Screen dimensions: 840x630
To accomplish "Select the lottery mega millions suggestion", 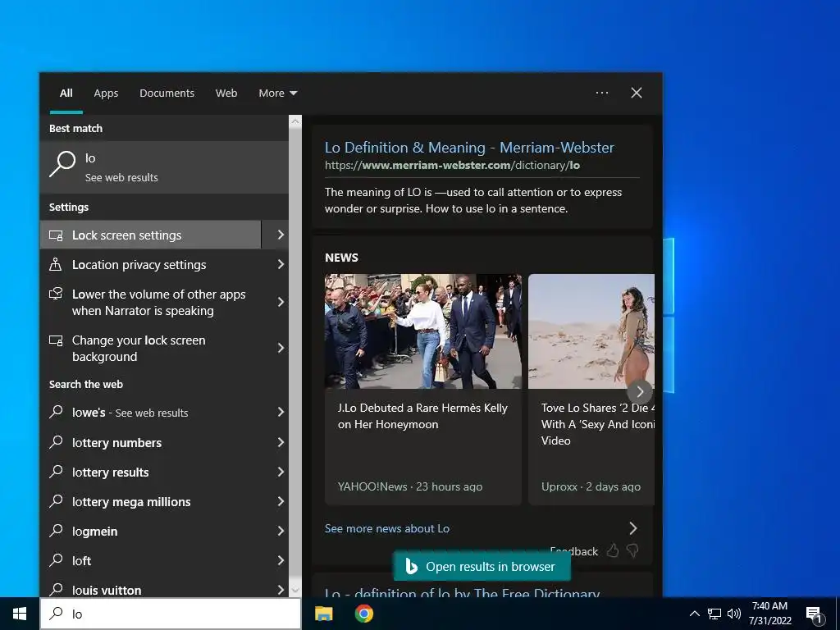I will click(151, 501).
